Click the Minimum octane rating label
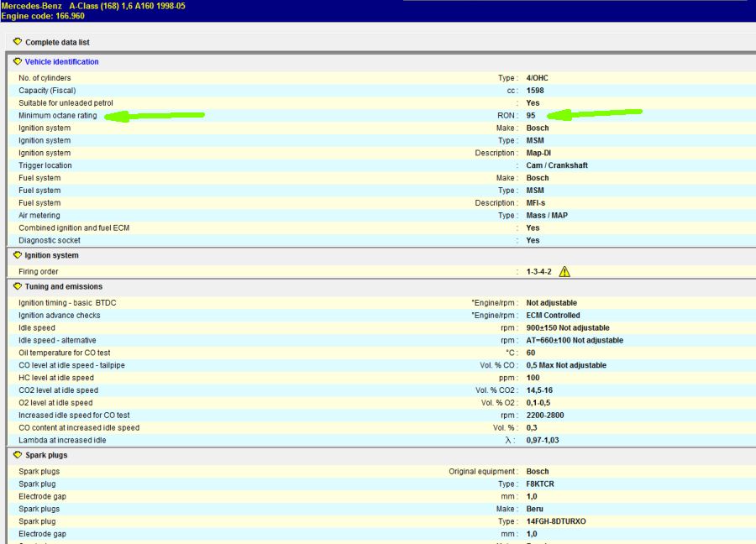Image resolution: width=756 pixels, height=544 pixels. pyautogui.click(x=58, y=116)
